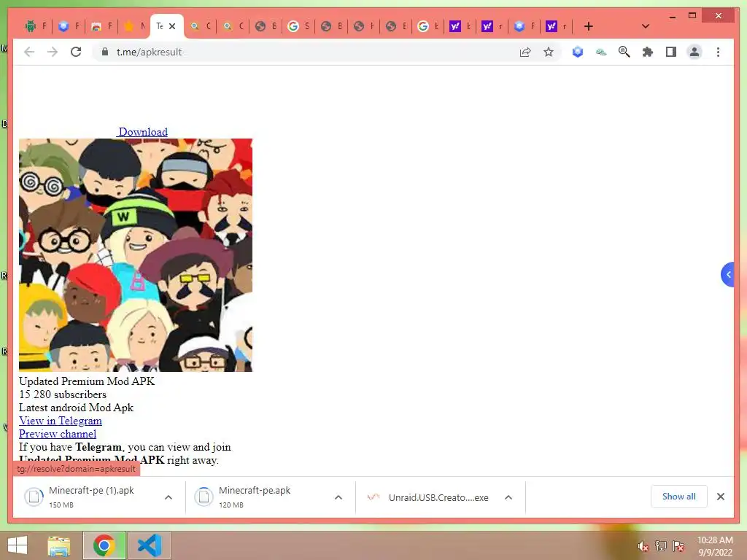
Task: Switch to the Android robot tab
Action: pos(36,26)
